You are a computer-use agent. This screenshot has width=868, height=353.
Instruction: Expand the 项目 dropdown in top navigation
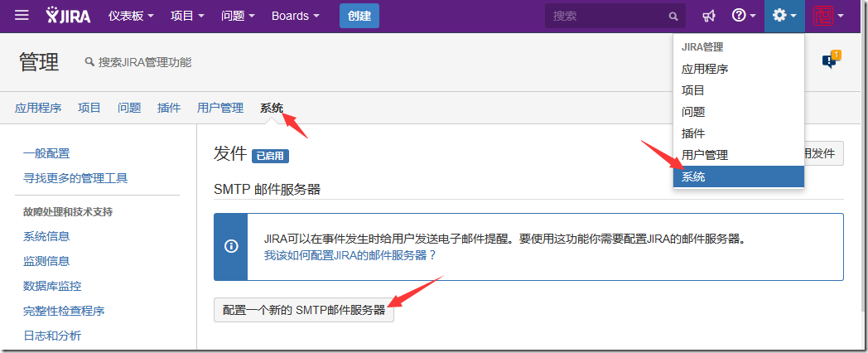pos(187,16)
